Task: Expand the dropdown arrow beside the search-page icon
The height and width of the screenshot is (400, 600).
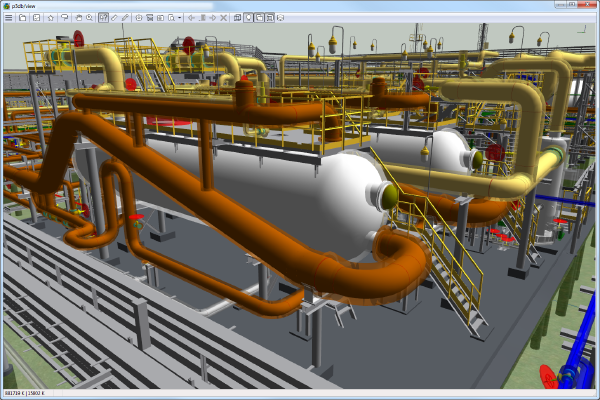Action: [x=179, y=18]
